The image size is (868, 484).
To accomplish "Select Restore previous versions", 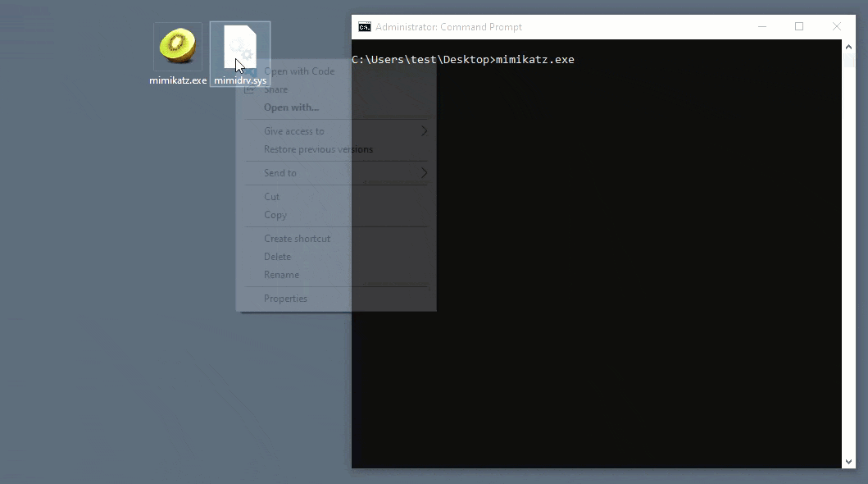I will pyautogui.click(x=318, y=149).
